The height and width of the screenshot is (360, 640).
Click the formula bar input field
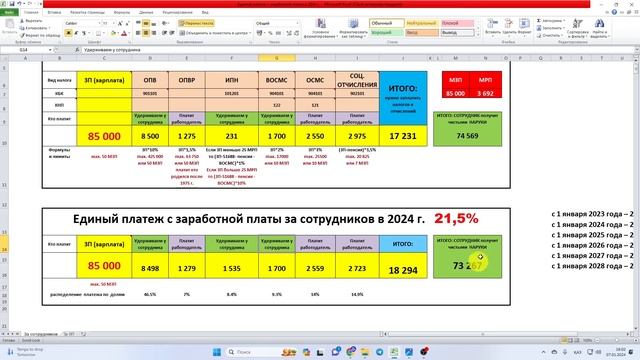(358, 50)
